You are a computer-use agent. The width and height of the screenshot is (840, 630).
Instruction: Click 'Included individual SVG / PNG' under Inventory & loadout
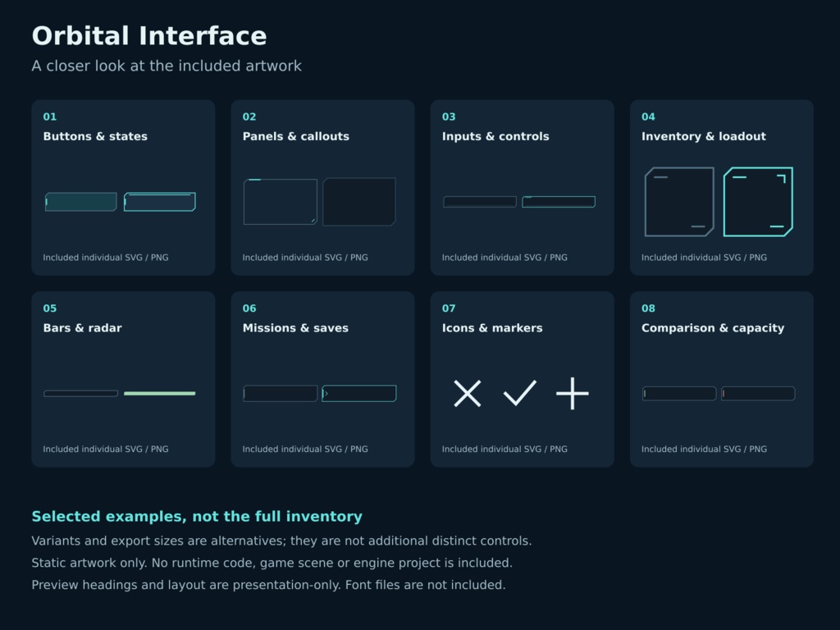click(x=704, y=258)
